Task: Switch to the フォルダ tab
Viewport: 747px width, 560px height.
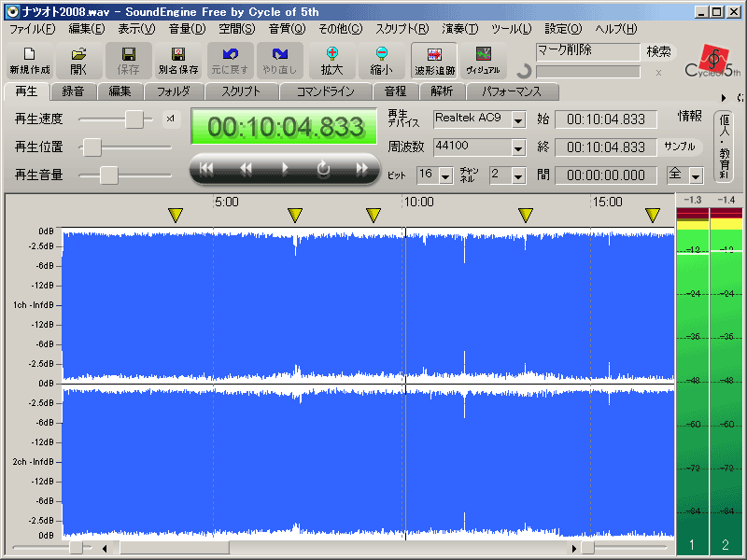Action: (x=174, y=91)
